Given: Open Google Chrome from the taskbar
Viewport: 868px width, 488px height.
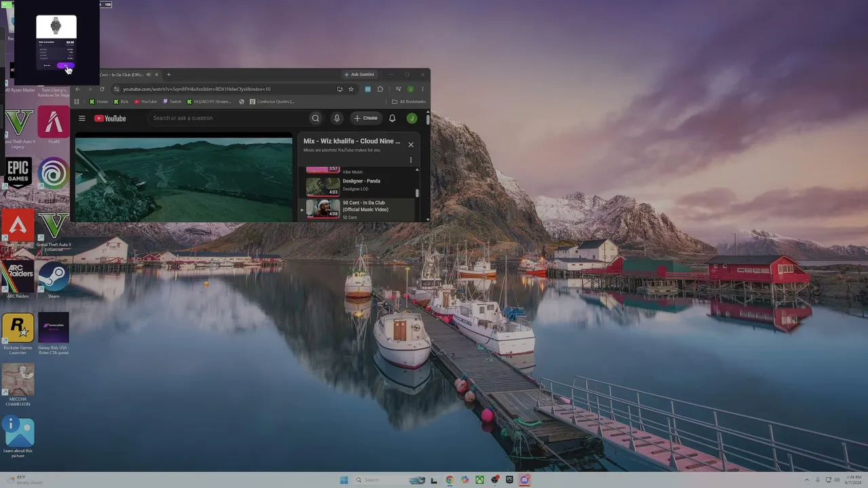Looking at the screenshot, I should pos(450,480).
